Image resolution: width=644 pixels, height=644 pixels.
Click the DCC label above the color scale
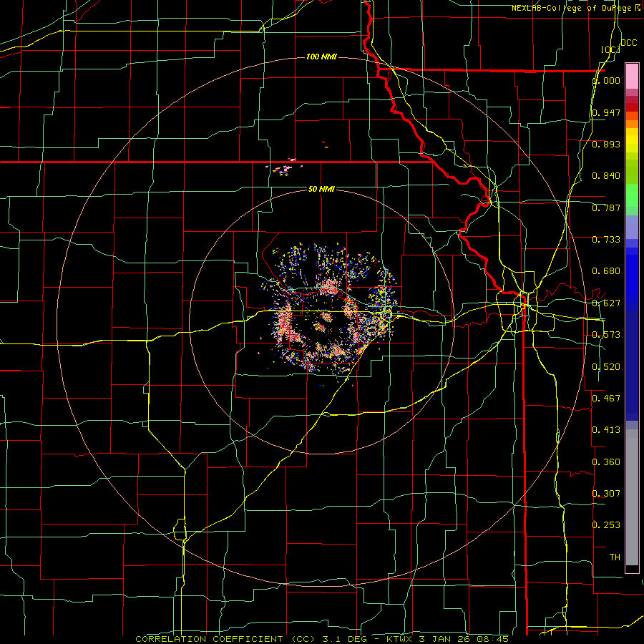(x=628, y=43)
